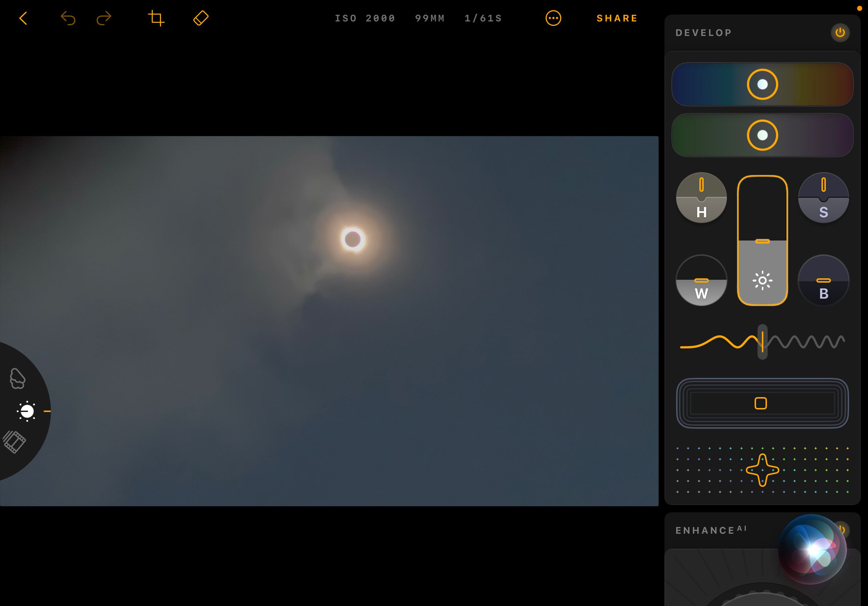This screenshot has height=606, width=868.
Task: Open the more options ellipsis menu
Action: point(553,18)
